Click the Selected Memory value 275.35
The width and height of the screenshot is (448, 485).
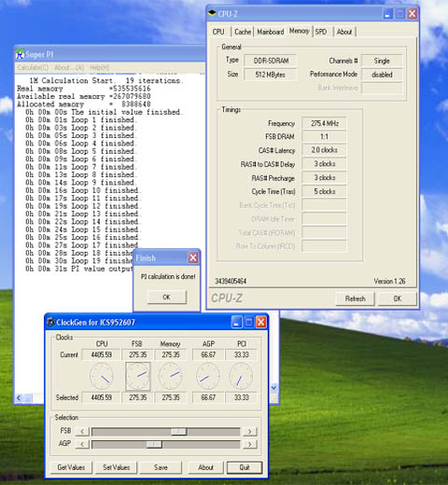(x=171, y=397)
